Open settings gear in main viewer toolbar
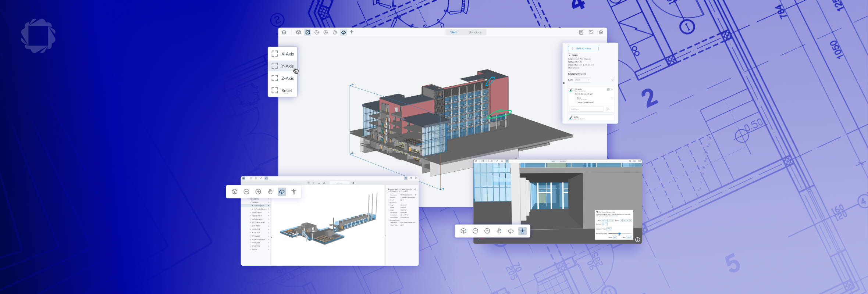Screen dimensions: 868x294 [x=601, y=32]
